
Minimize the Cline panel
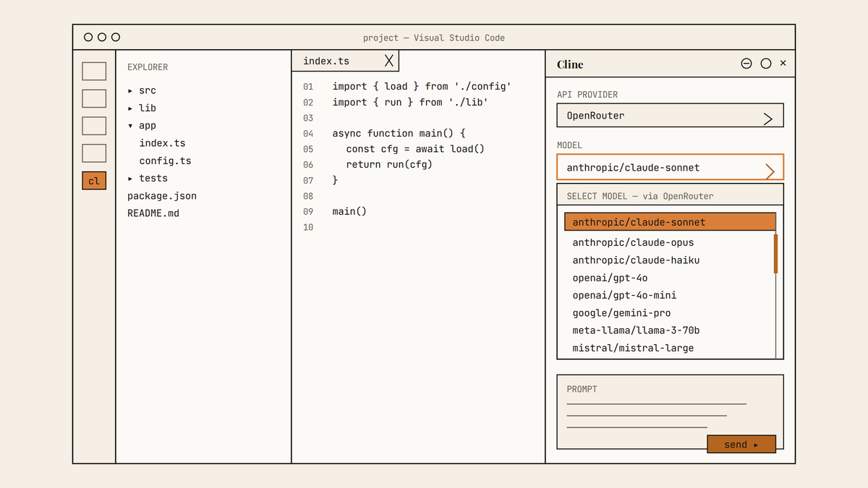coord(746,64)
